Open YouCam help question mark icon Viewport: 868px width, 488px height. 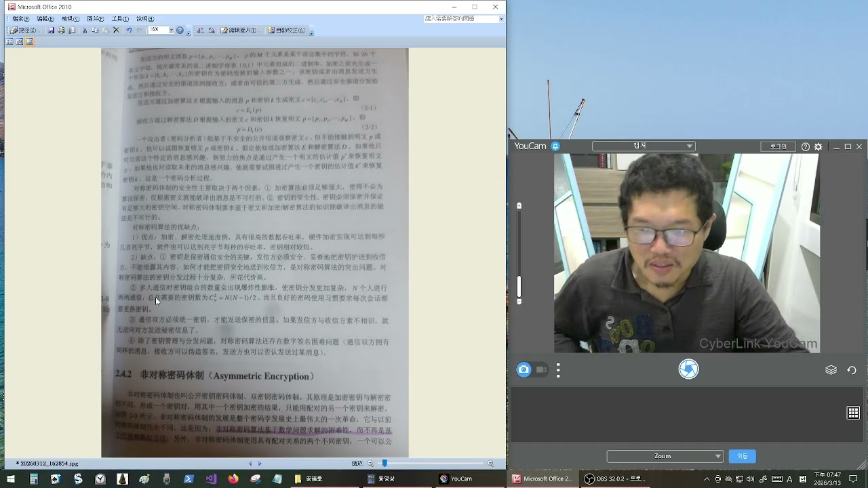(x=806, y=146)
